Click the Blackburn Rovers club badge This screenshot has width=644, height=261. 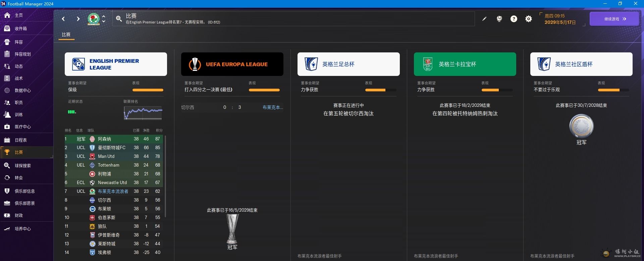[94, 19]
